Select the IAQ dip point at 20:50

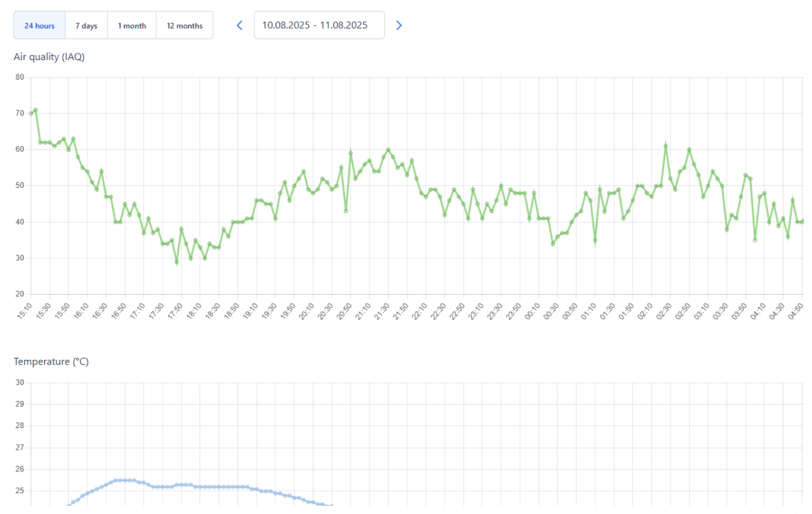(x=346, y=211)
